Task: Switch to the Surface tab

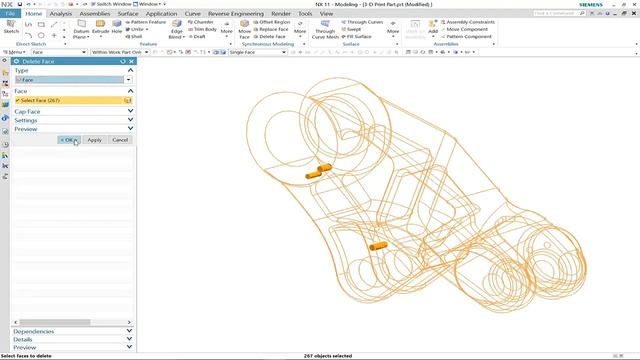Action: tap(128, 13)
